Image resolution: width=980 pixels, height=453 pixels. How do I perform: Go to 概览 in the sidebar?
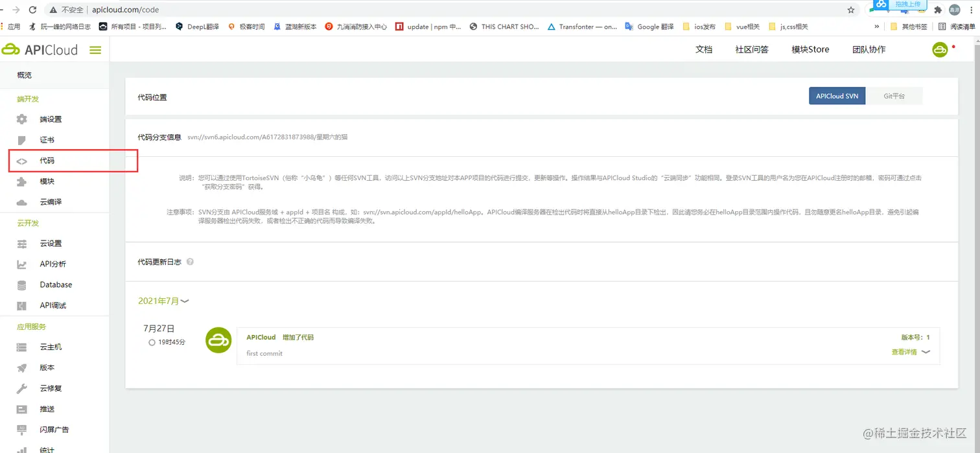54,75
